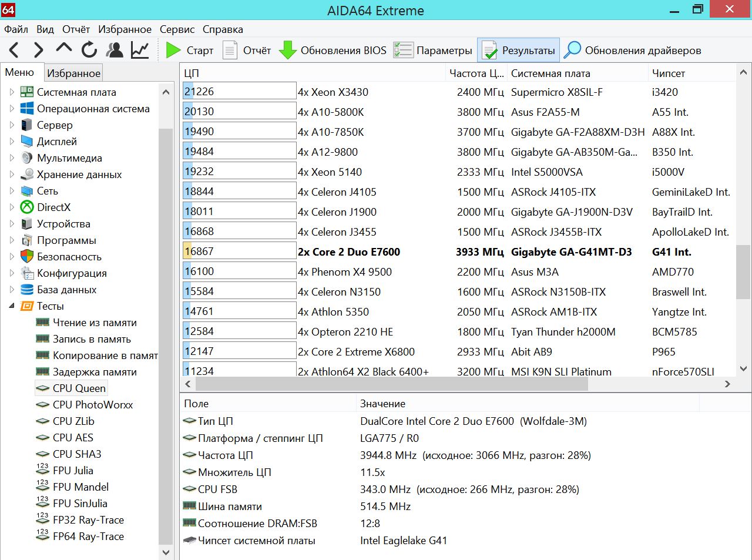Open the Файл menu
This screenshot has height=560, width=752.
click(16, 29)
